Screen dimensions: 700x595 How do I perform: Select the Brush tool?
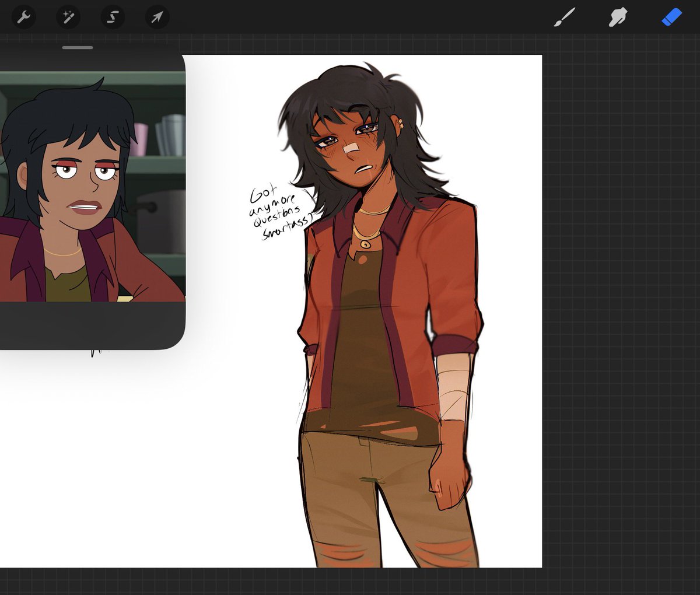[564, 17]
